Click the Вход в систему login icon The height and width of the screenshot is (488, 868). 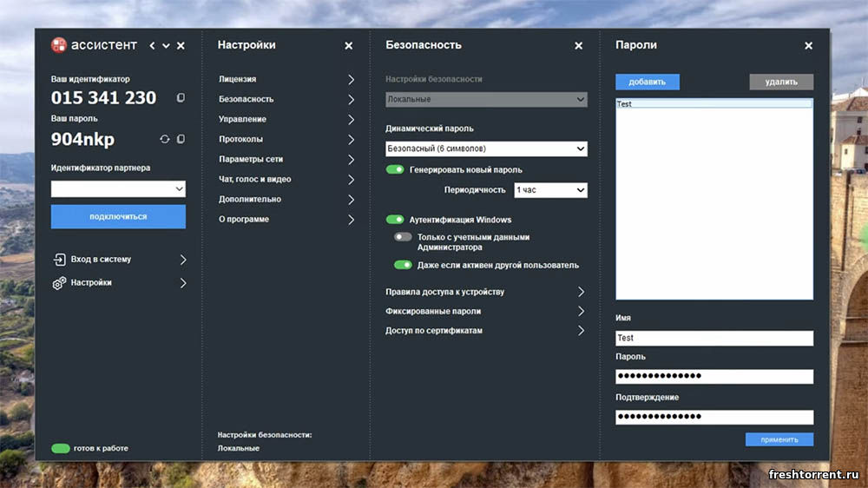pyautogui.click(x=59, y=260)
